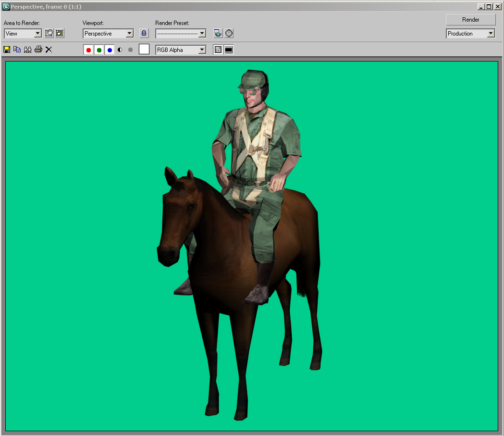Toggle the blue channel display
This screenshot has width=504, height=436.
[x=110, y=50]
